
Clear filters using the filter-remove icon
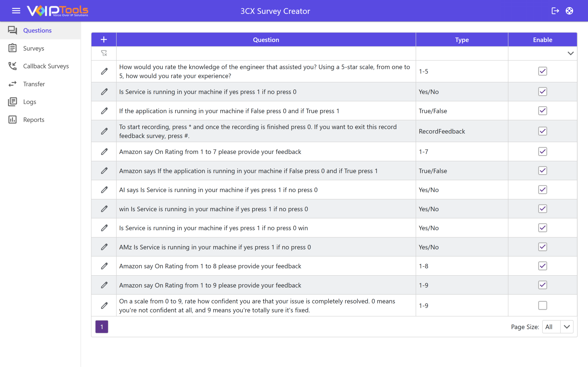(x=104, y=53)
